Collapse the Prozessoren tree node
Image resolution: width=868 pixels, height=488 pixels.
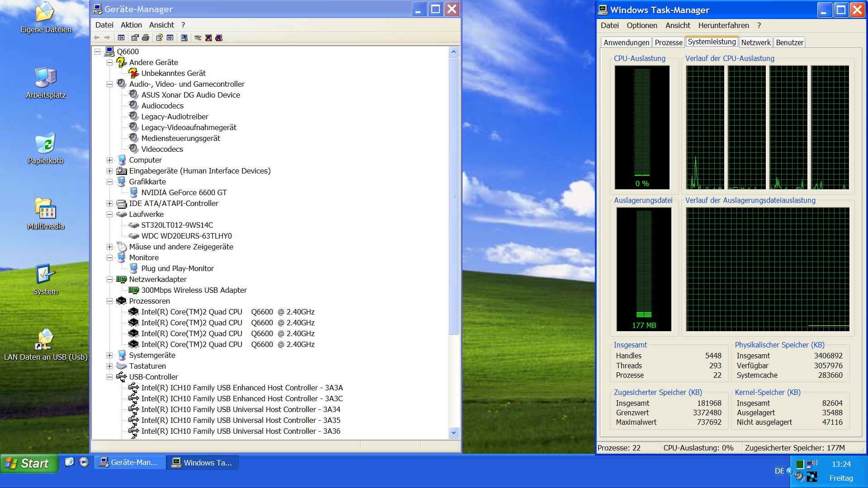109,301
